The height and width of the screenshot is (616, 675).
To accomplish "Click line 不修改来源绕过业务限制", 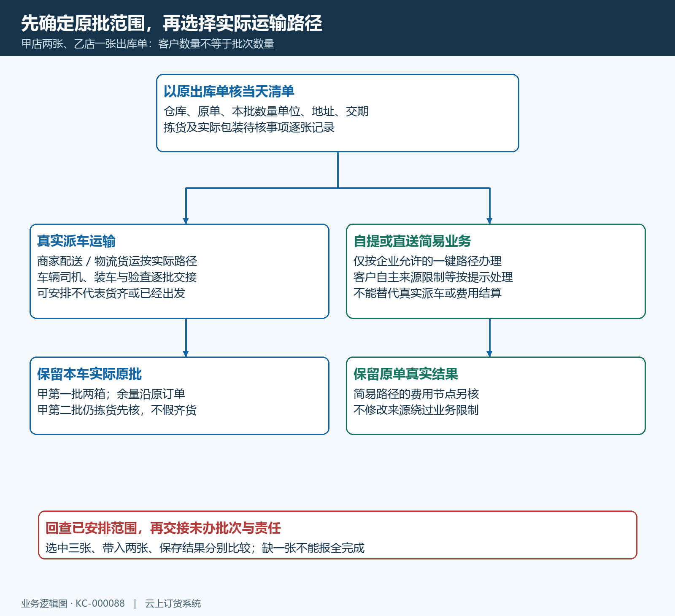I will [x=416, y=410].
